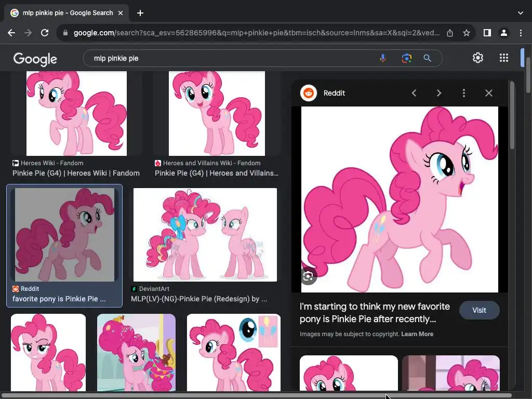Click the horizontal scrollbar at bottom
Screen dimensions: 532x399
click(256, 395)
